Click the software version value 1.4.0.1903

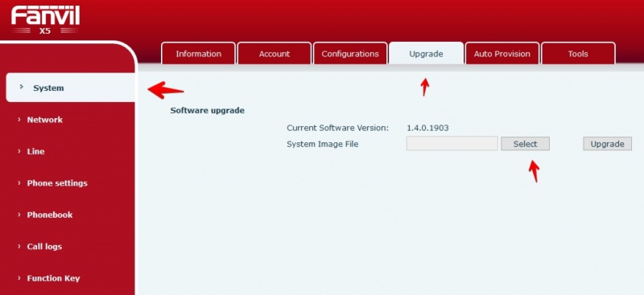(427, 128)
